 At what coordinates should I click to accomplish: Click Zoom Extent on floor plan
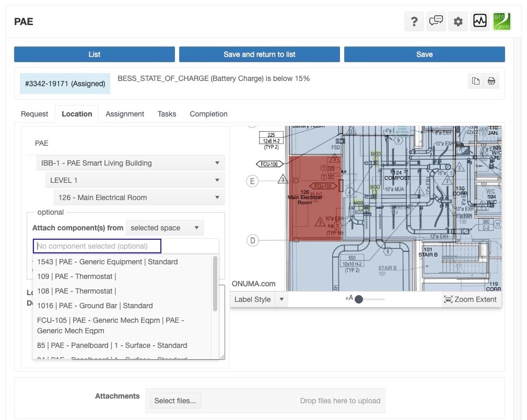click(471, 299)
